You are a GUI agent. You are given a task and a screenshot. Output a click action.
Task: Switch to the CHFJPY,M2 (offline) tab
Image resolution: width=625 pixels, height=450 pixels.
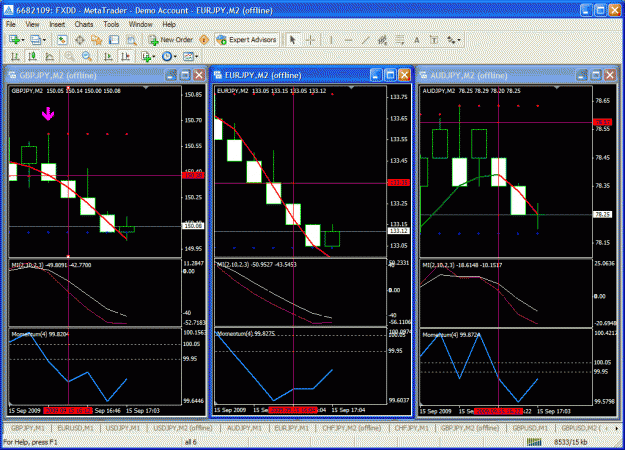point(352,428)
